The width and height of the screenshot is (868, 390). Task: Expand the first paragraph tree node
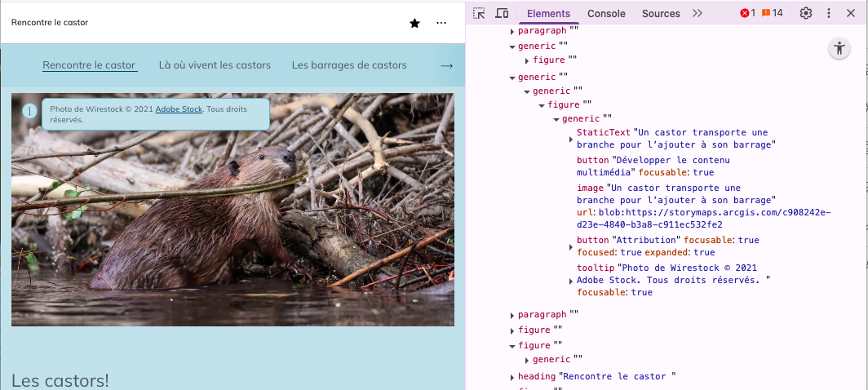(x=512, y=32)
